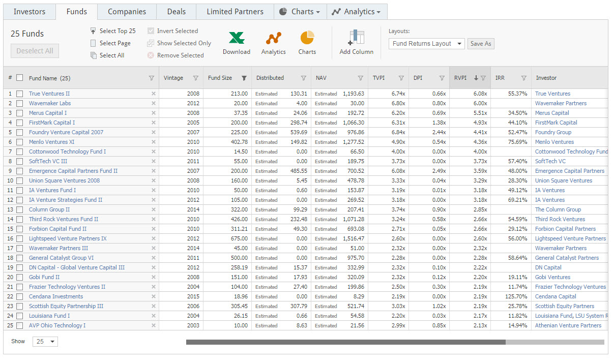Open the Cottonwood Technology Fund I link
The width and height of the screenshot is (613, 364).
point(68,152)
